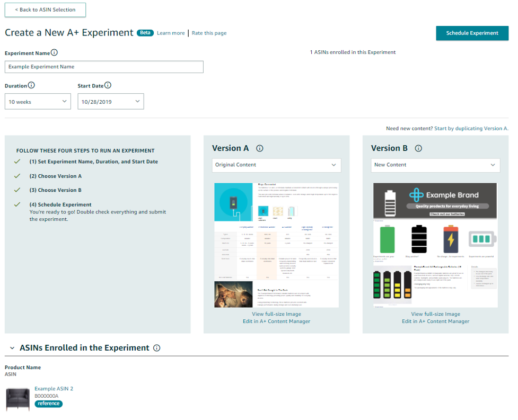Open the Version B New Content dropdown
Viewport: 518px width, 420px height.
435,165
